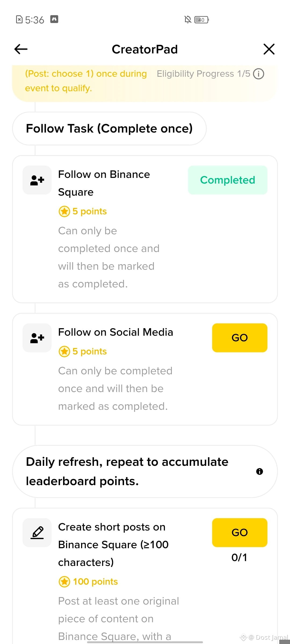
Task: Open the Daily refresh info icon
Action: click(x=259, y=471)
